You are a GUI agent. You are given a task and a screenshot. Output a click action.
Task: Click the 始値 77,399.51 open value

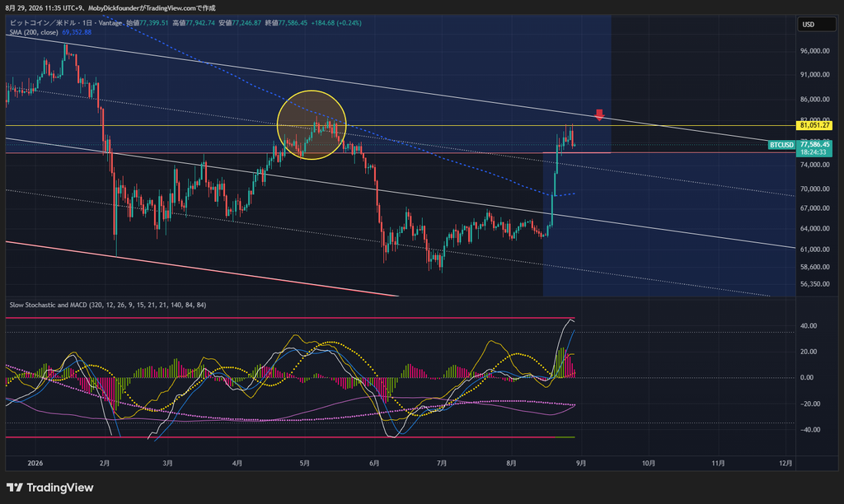coord(147,23)
